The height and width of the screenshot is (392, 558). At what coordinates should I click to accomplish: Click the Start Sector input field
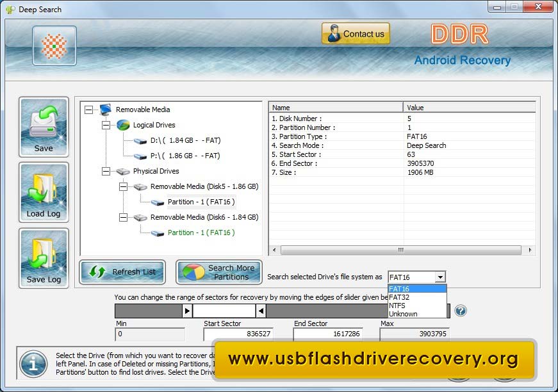[238, 334]
